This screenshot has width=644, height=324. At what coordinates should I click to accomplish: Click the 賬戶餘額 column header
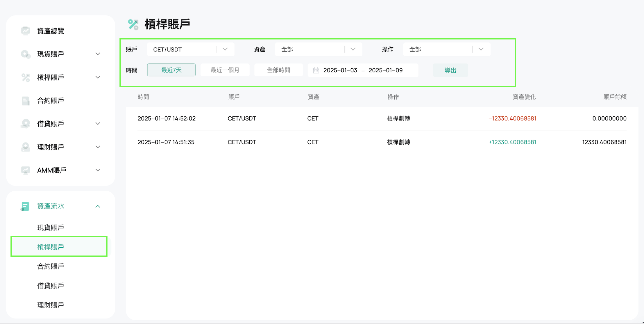(615, 97)
